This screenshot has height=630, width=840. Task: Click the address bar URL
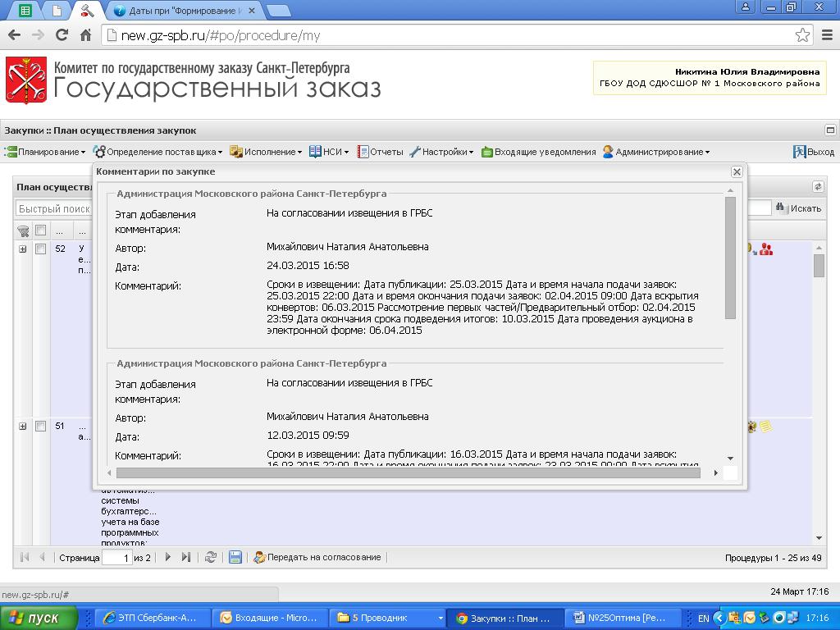tap(220, 35)
